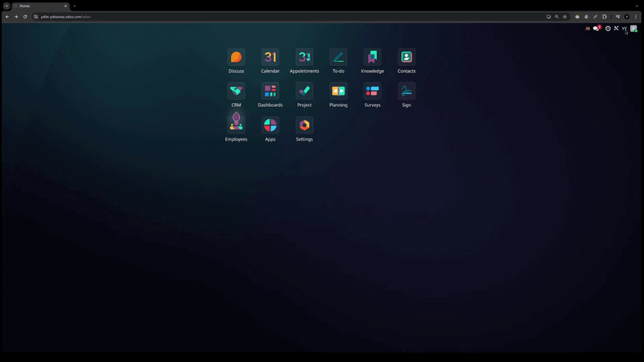Open the Employees app
644x362 pixels.
236,128
